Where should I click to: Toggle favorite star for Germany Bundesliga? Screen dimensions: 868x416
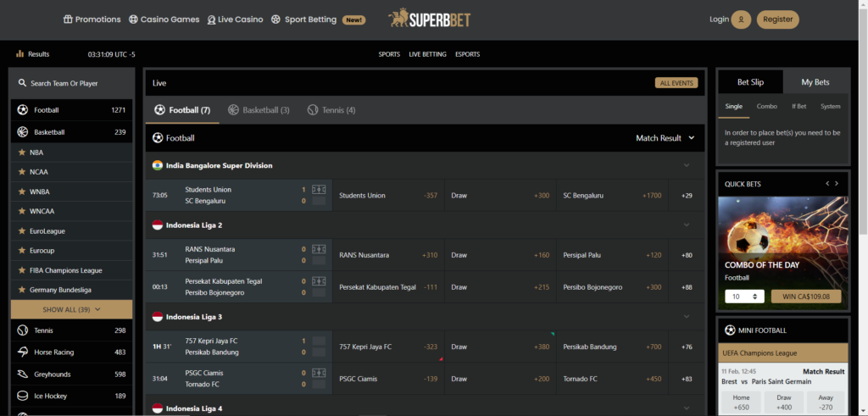pyautogui.click(x=22, y=290)
